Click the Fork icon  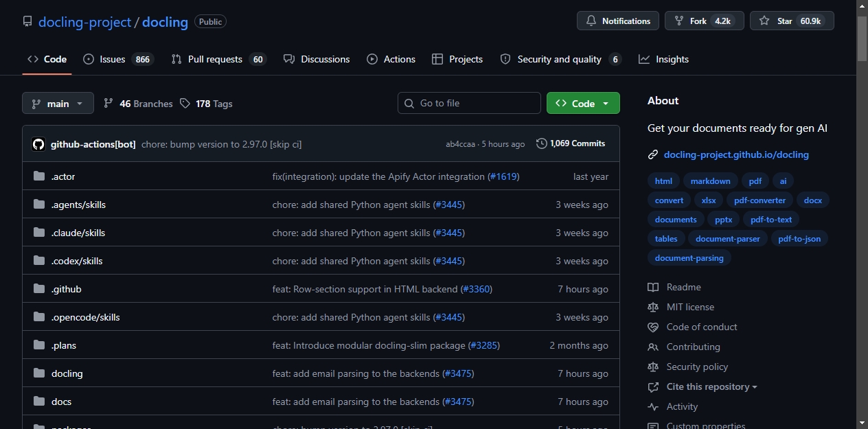[x=679, y=21]
